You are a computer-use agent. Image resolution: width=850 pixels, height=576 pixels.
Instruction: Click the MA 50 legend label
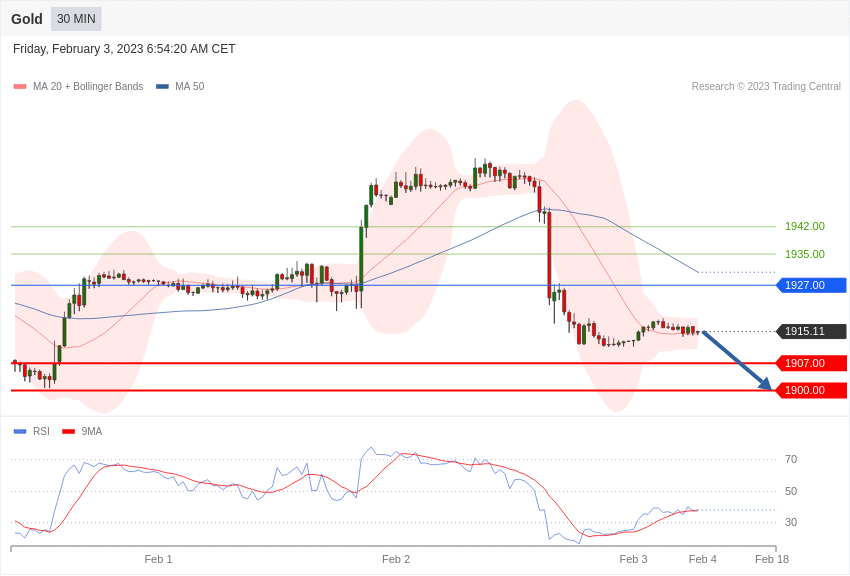[x=190, y=86]
